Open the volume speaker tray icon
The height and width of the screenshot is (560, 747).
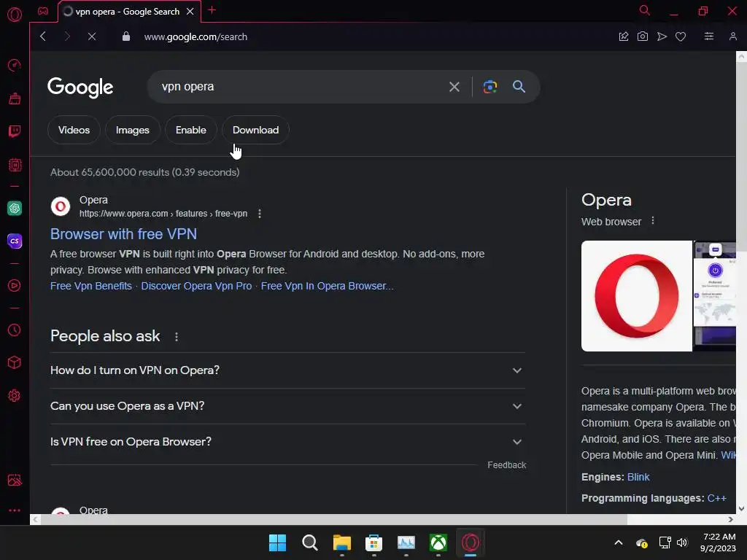[x=682, y=542]
